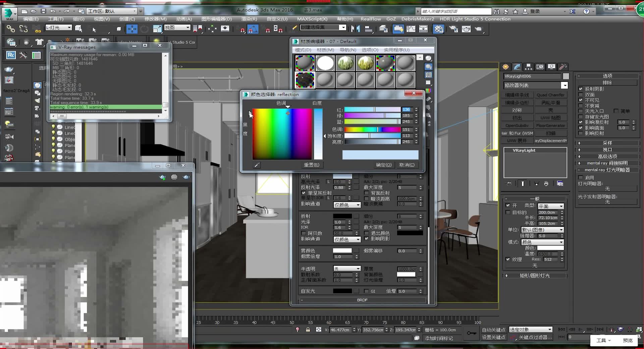644x349 pixels.
Task: Expand the 采样 rollout
Action: pyautogui.click(x=607, y=143)
